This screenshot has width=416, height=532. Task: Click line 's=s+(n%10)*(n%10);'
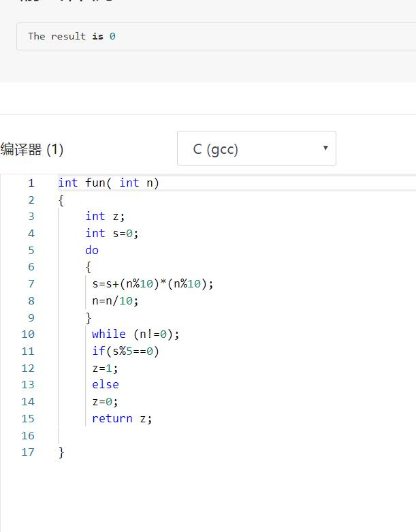click(x=153, y=283)
